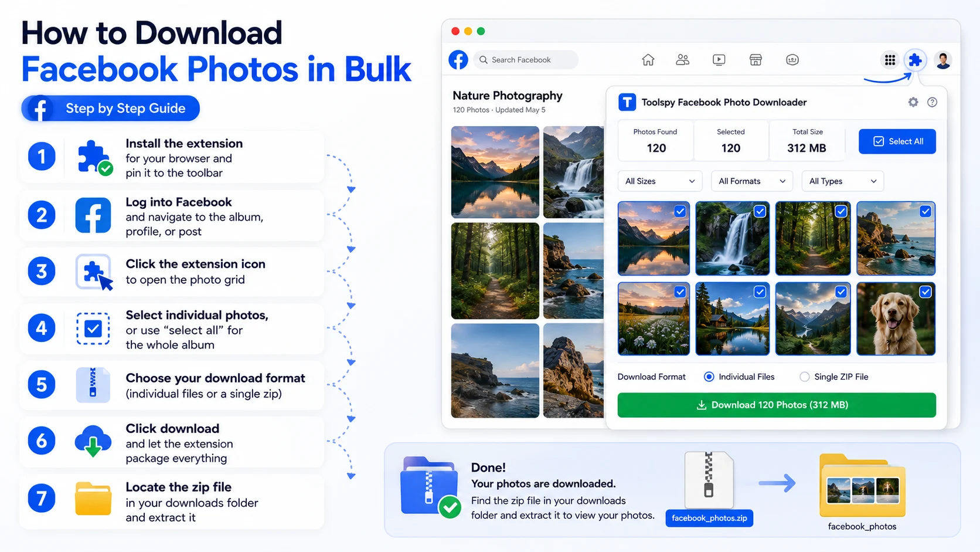The width and height of the screenshot is (980, 552).
Task: Uncheck the rocky coast photo checkbox
Action: pos(925,211)
